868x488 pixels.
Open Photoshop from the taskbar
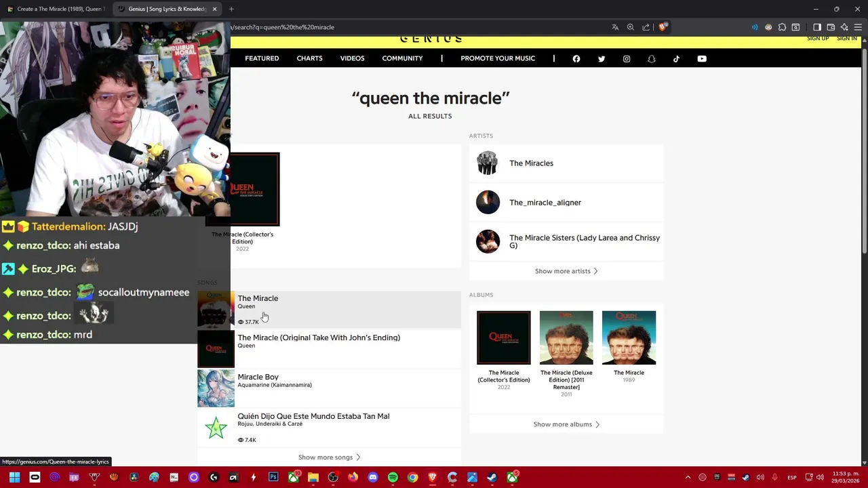click(x=273, y=477)
